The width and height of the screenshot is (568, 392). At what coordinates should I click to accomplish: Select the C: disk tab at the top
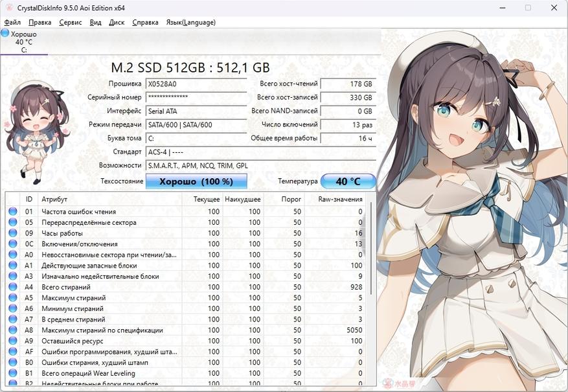(x=24, y=42)
